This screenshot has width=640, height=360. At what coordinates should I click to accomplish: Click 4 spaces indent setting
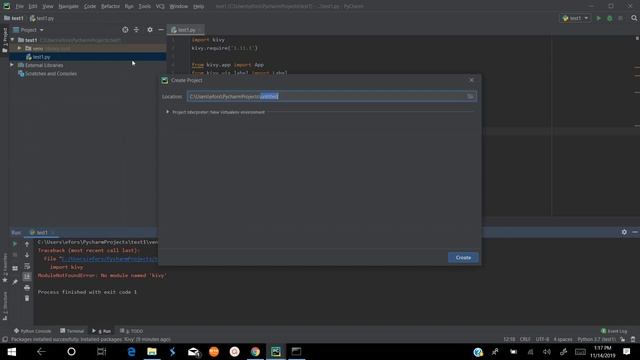tap(563, 340)
